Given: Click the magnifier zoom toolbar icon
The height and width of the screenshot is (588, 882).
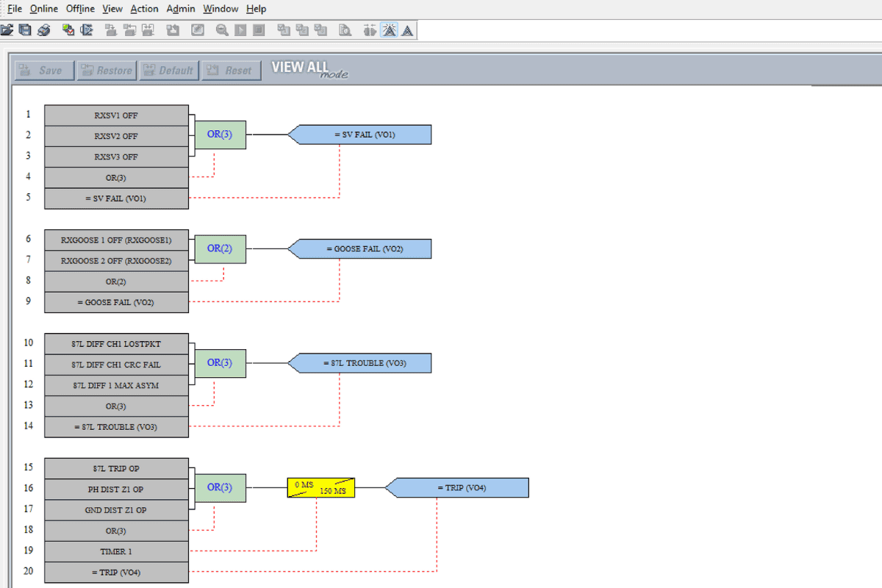Looking at the screenshot, I should tap(222, 30).
